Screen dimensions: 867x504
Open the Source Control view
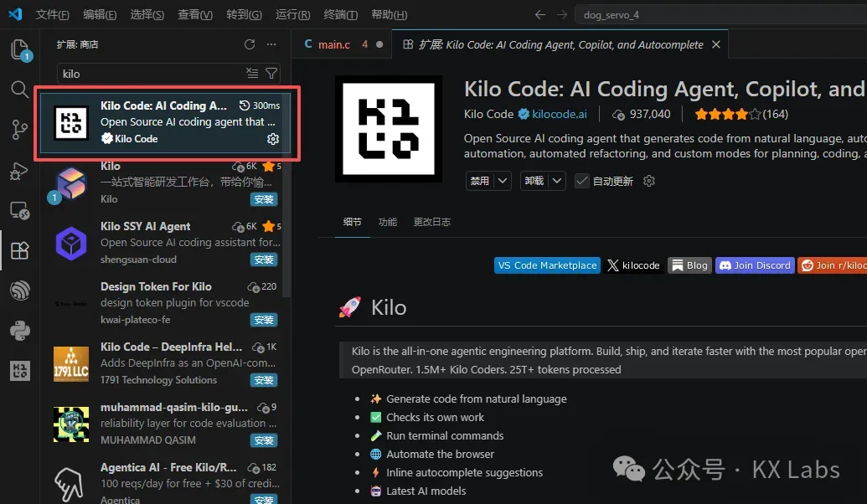19,129
